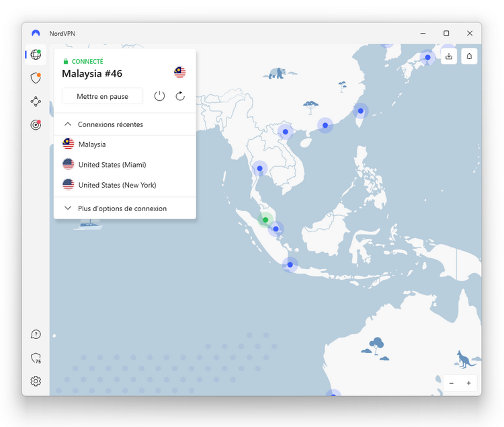Click the download update icon
This screenshot has height=427, width=504.
449,56
